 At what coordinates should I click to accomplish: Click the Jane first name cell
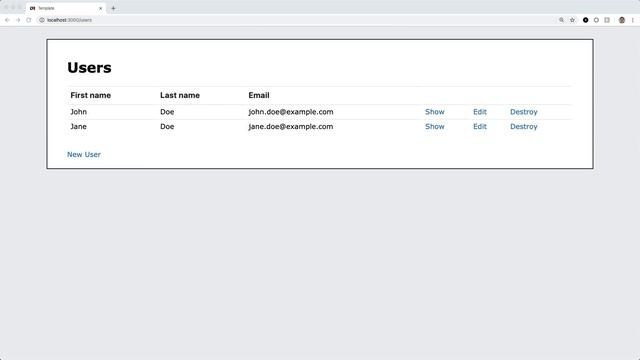tap(78, 127)
